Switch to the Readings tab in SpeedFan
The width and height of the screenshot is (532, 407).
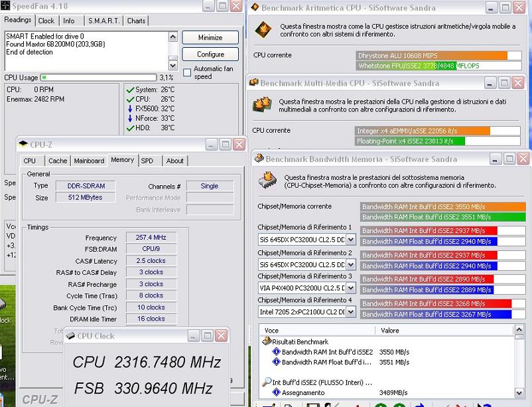coord(18,20)
